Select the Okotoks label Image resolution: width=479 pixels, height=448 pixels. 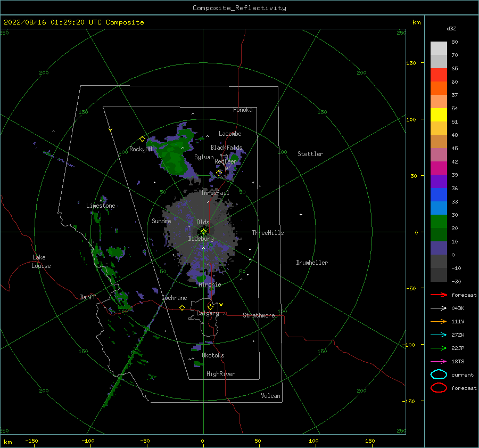point(213,355)
